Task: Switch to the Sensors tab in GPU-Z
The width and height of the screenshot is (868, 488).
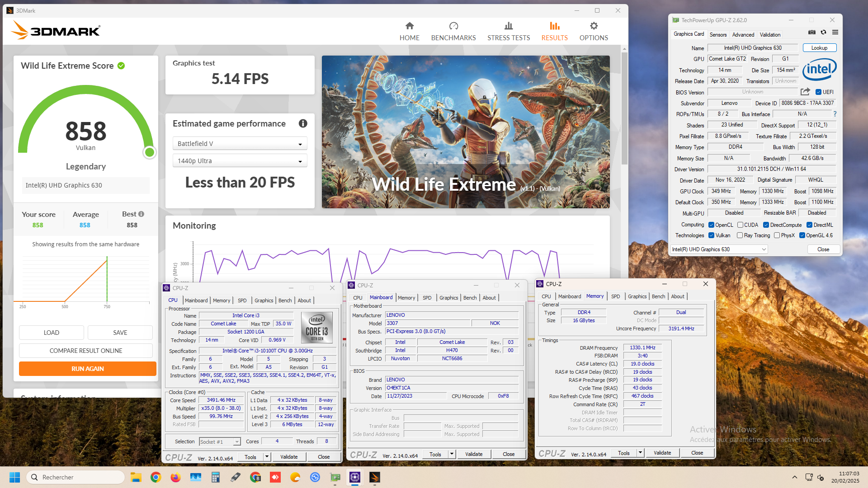Action: click(x=718, y=34)
